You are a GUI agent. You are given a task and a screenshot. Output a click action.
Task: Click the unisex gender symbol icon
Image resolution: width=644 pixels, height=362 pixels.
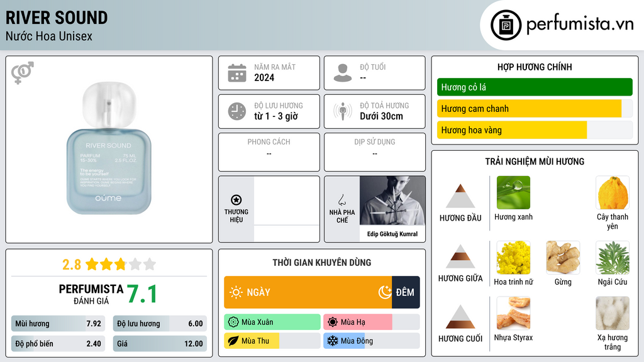(23, 73)
